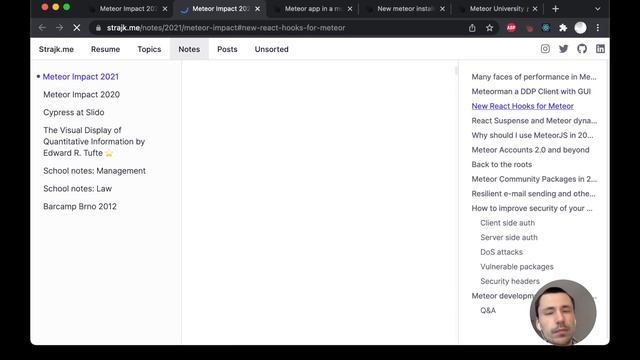Click the macOS green fullscreen window button
Viewport: 640px width, 360px height.
click(x=67, y=7)
